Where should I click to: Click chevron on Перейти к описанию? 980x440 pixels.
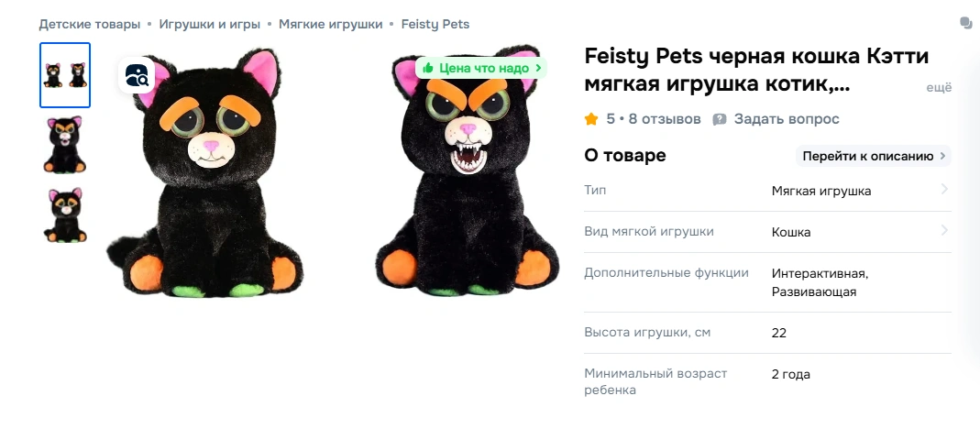click(x=942, y=156)
